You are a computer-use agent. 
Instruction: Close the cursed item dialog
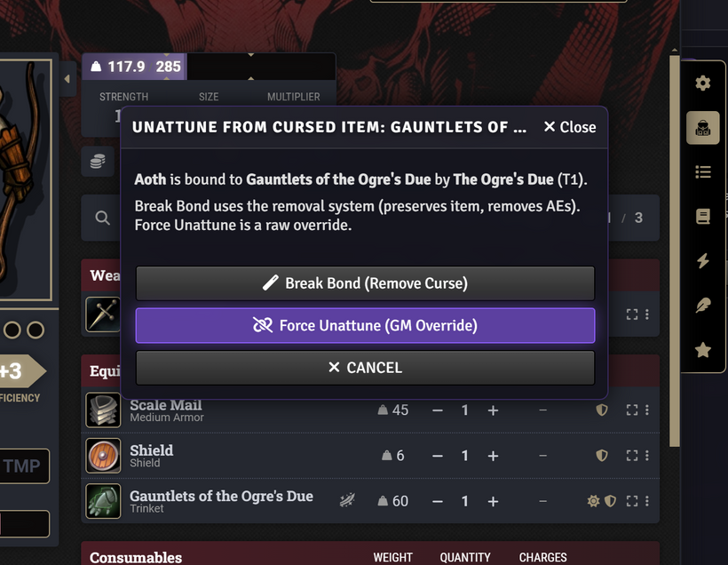(x=569, y=127)
